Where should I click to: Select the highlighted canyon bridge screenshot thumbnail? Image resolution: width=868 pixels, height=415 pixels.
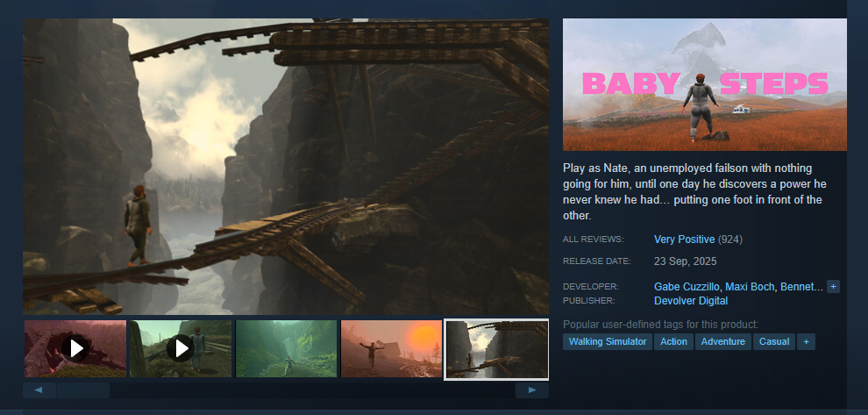[x=497, y=349]
